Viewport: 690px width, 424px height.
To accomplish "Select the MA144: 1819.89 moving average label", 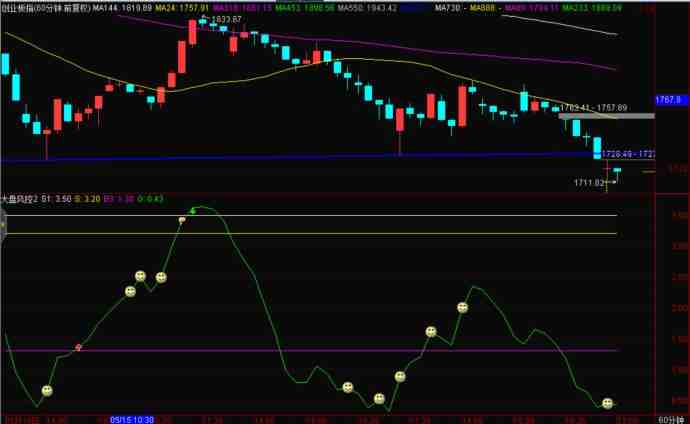I will [122, 8].
